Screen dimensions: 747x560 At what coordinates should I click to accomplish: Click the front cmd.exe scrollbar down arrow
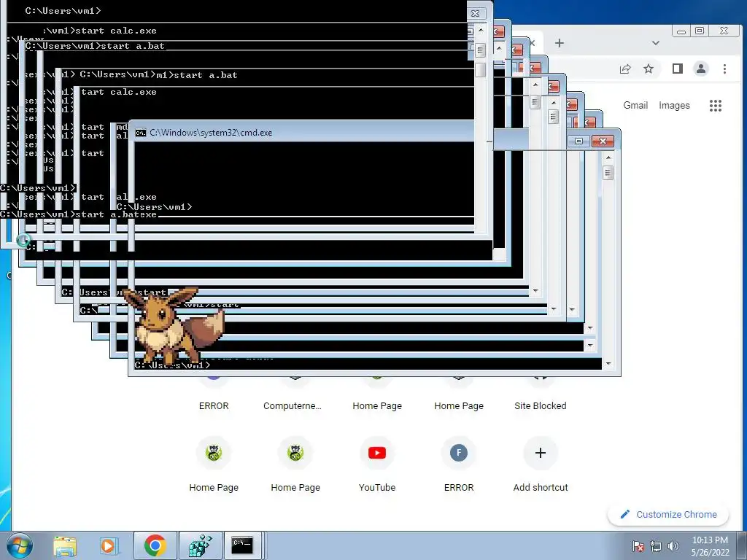pyautogui.click(x=608, y=364)
